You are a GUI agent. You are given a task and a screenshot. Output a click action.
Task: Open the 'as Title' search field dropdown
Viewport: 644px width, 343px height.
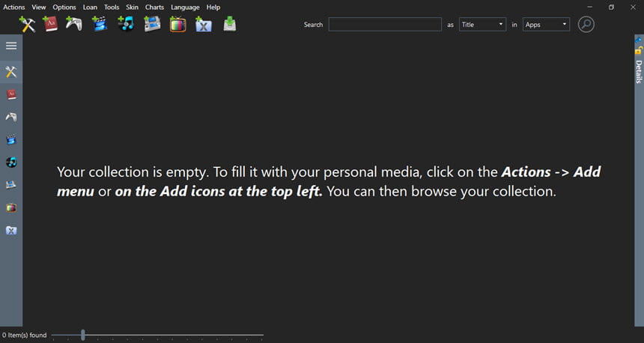click(x=482, y=24)
